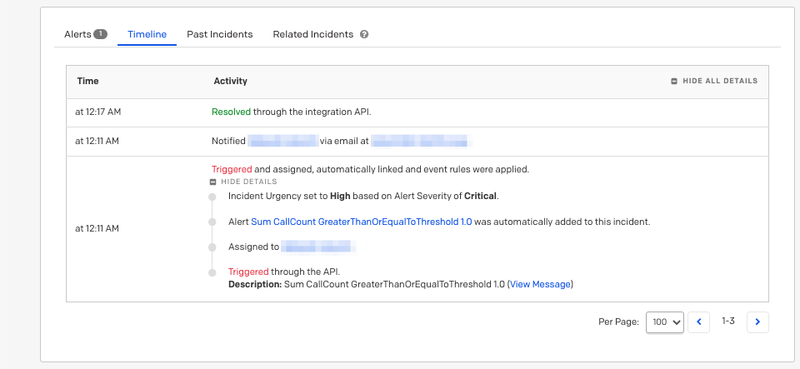Image resolution: width=800 pixels, height=369 pixels.
Task: Click the Description label text
Action: [x=255, y=284]
